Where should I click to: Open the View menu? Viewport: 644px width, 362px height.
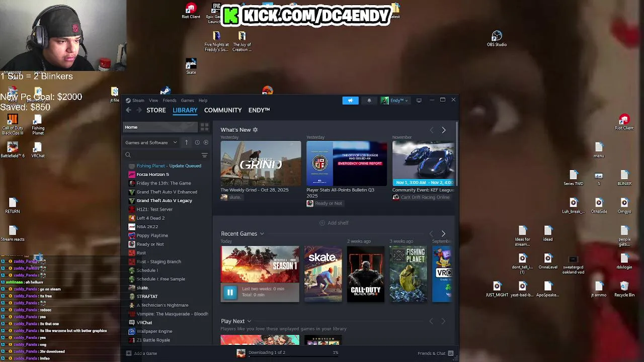(x=153, y=101)
